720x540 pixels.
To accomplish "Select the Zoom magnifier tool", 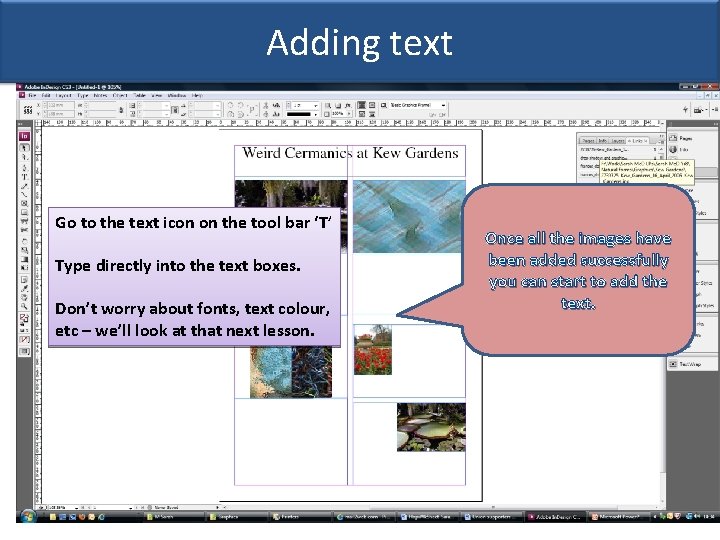I will tap(24, 306).
